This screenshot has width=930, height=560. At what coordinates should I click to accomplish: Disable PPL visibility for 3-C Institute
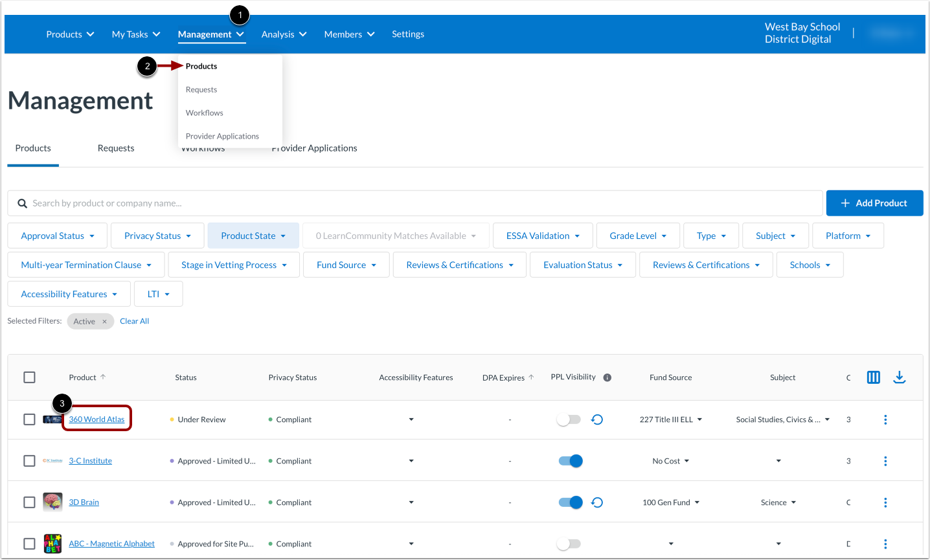tap(571, 461)
